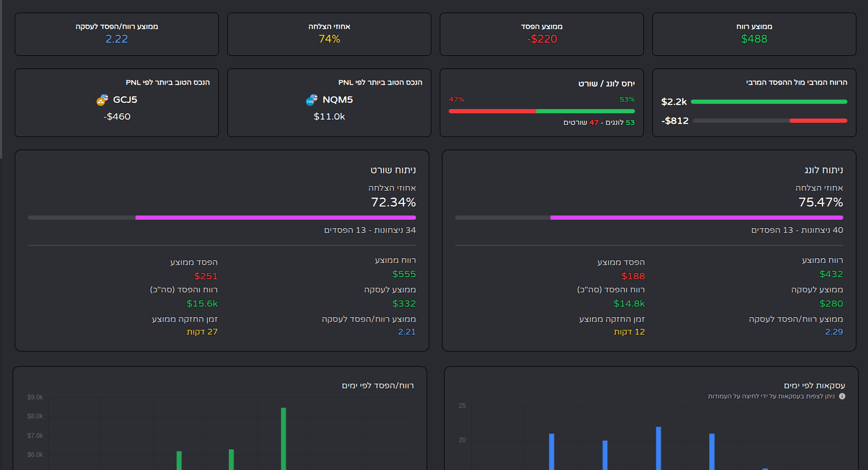This screenshot has width=868, height=470.
Task: Click the '27 דקות' holding time value
Action: point(202,332)
